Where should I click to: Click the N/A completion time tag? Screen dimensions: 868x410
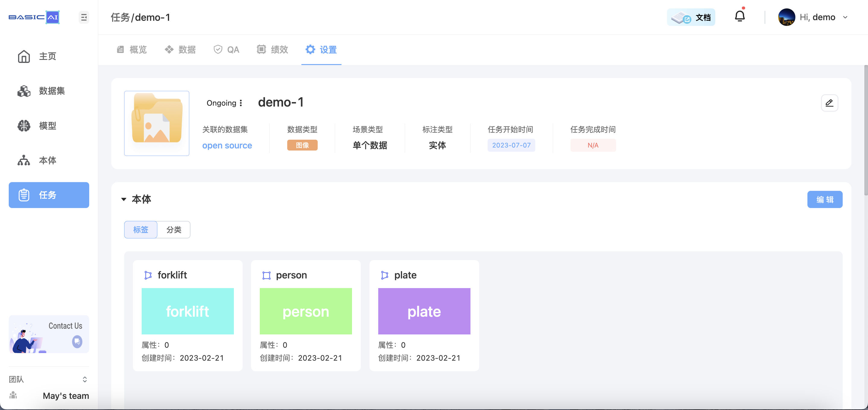point(593,145)
